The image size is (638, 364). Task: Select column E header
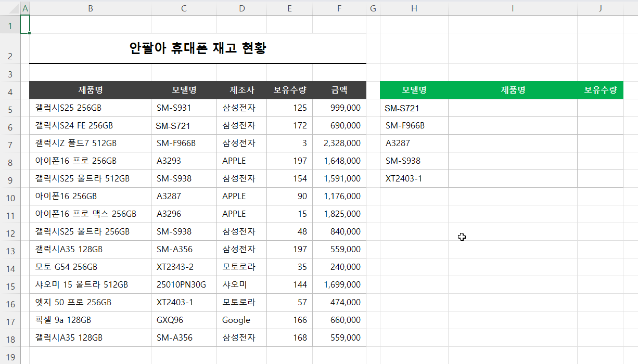tap(289, 8)
